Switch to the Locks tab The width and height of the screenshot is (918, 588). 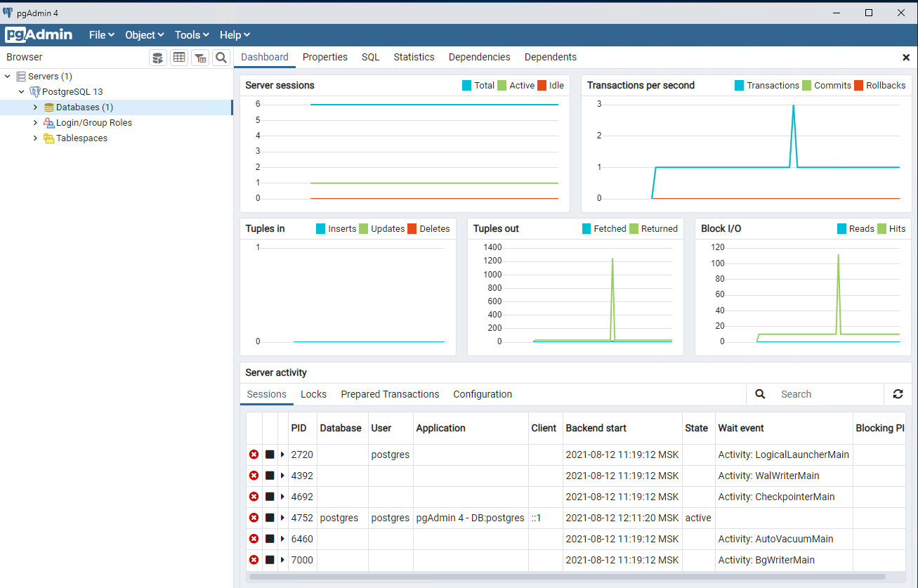(313, 394)
